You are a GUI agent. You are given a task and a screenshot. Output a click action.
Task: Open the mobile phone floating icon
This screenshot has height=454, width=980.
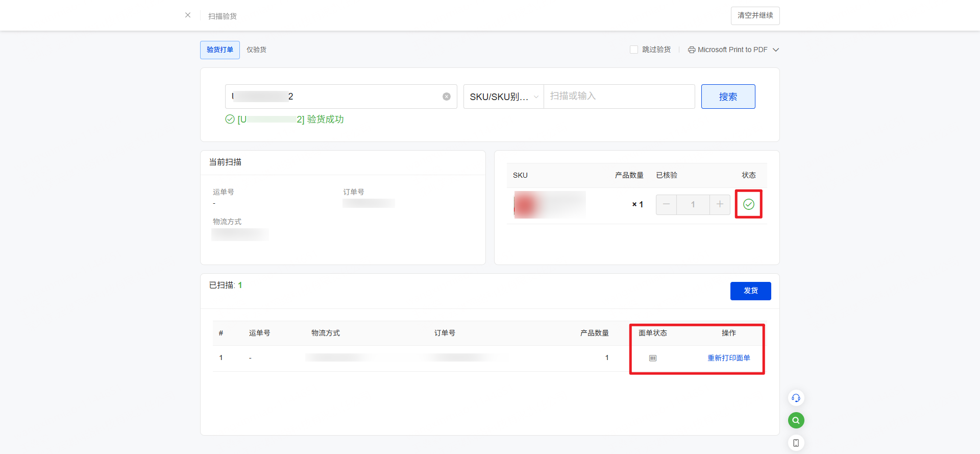tap(796, 443)
